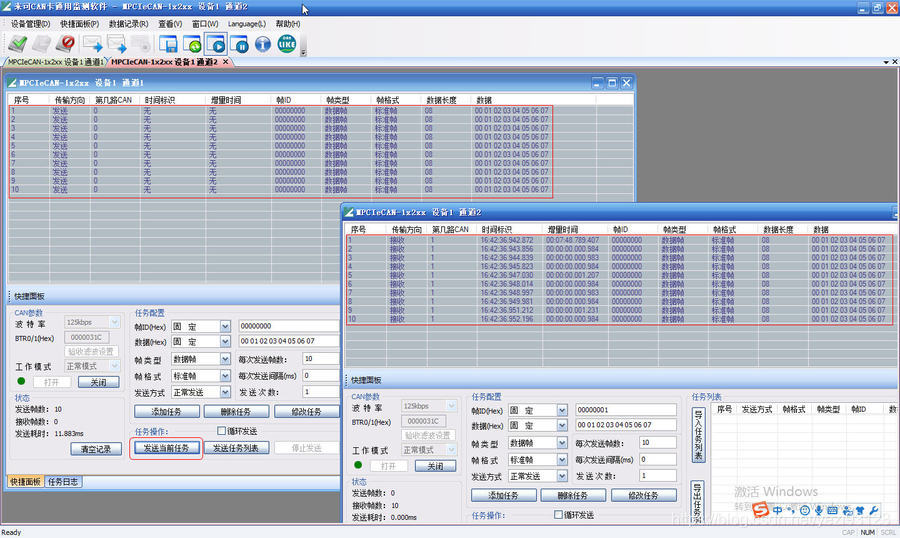Open the Language(L) menu

click(246, 24)
